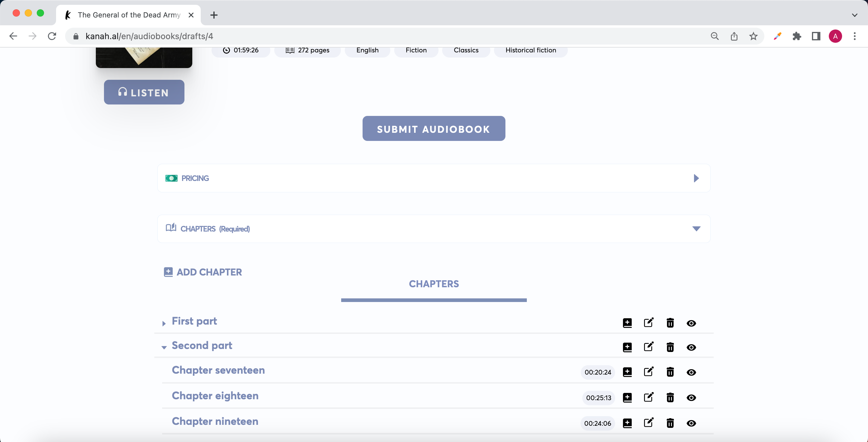Open a new browser tab
This screenshot has height=442, width=868.
click(x=214, y=15)
